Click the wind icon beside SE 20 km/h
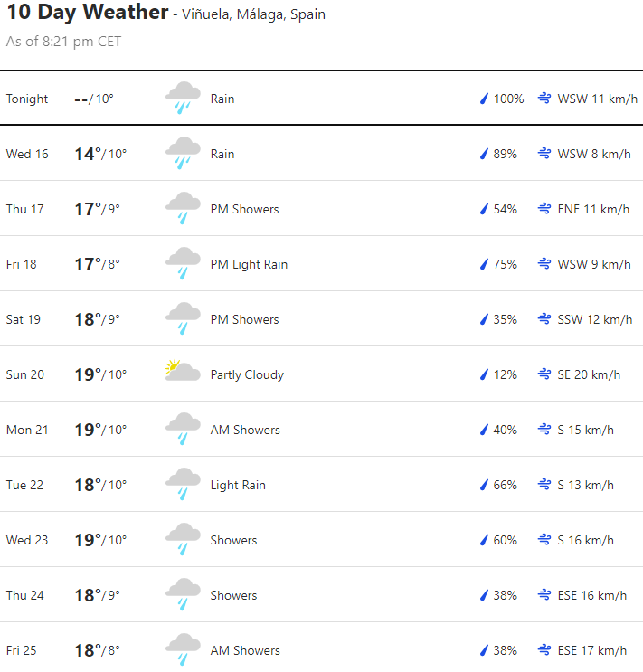 (544, 374)
